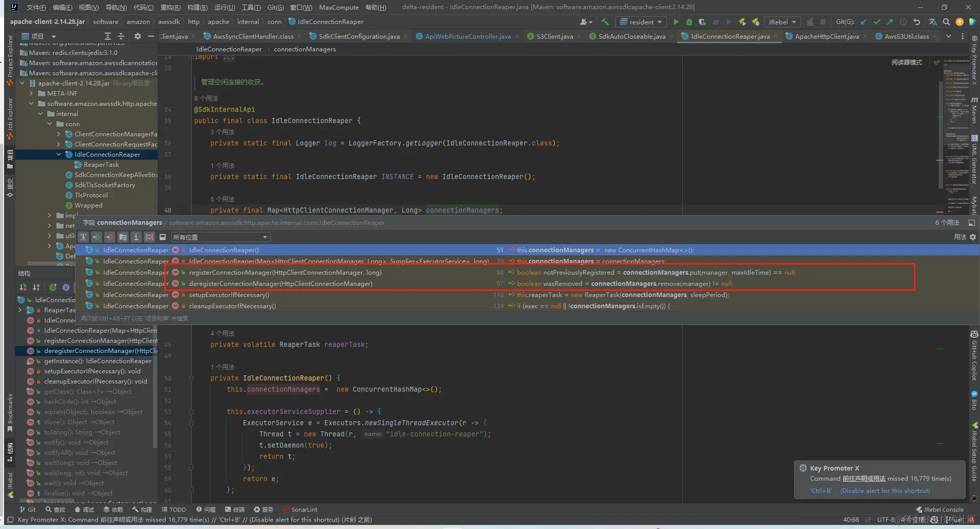Collapse the internal folder node
Image resolution: width=980 pixels, height=529 pixels.
[41, 114]
